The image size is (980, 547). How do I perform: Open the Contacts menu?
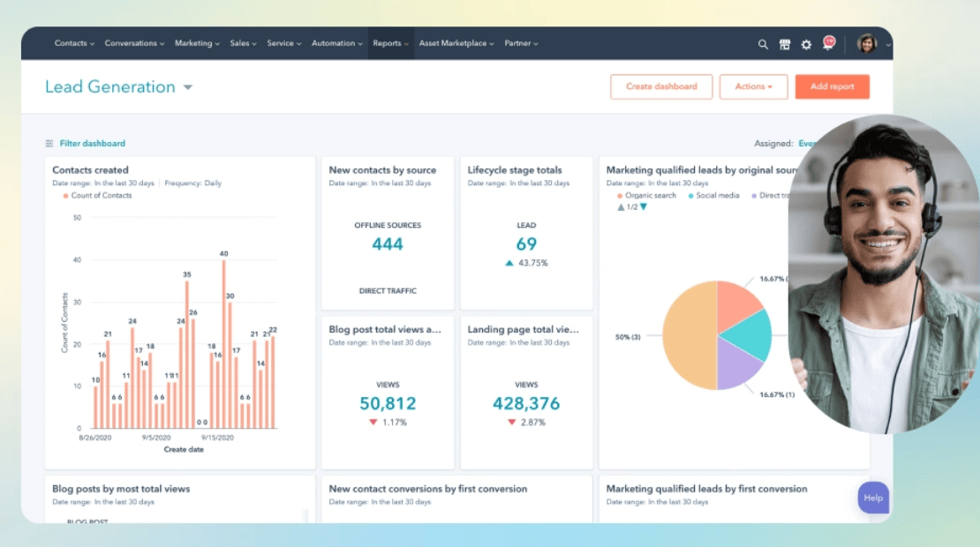[74, 43]
